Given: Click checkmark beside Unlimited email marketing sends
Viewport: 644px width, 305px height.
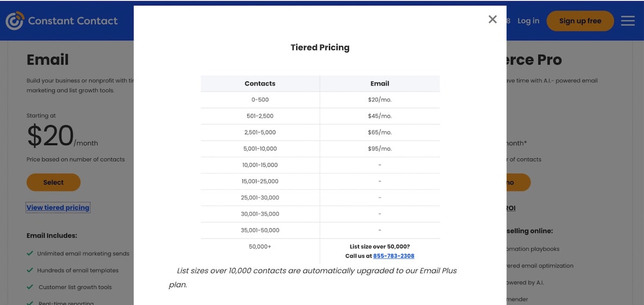Looking at the screenshot, I should click(x=30, y=253).
